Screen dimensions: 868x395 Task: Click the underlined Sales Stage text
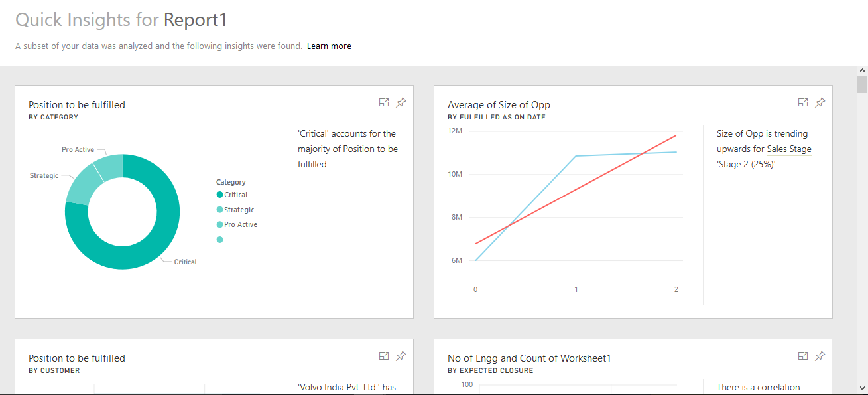tap(789, 149)
